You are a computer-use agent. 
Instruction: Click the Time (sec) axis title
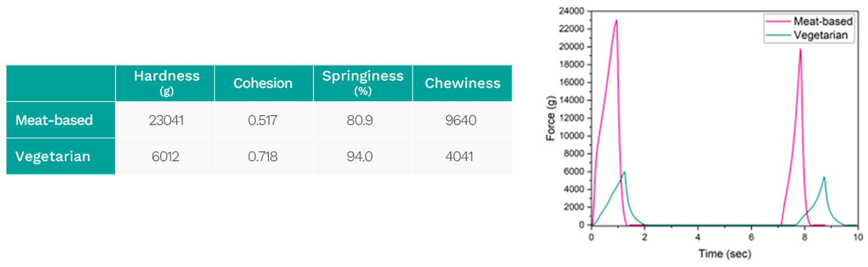725,253
